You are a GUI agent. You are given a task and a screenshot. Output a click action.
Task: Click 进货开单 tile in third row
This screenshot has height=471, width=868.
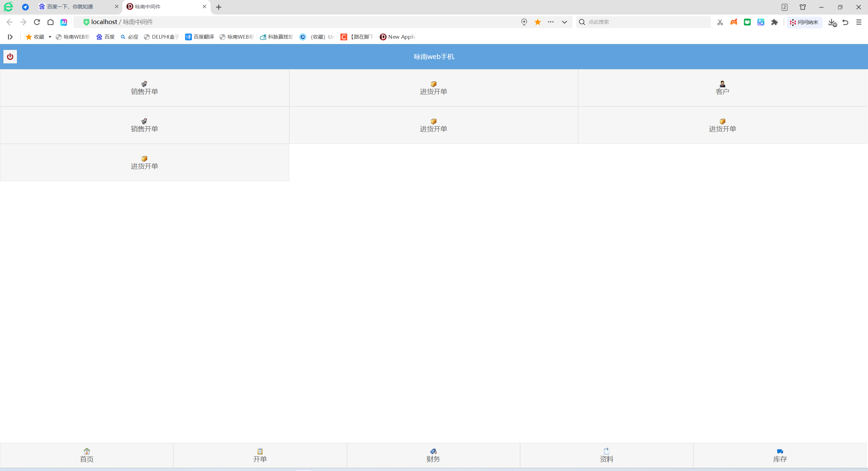(144, 162)
